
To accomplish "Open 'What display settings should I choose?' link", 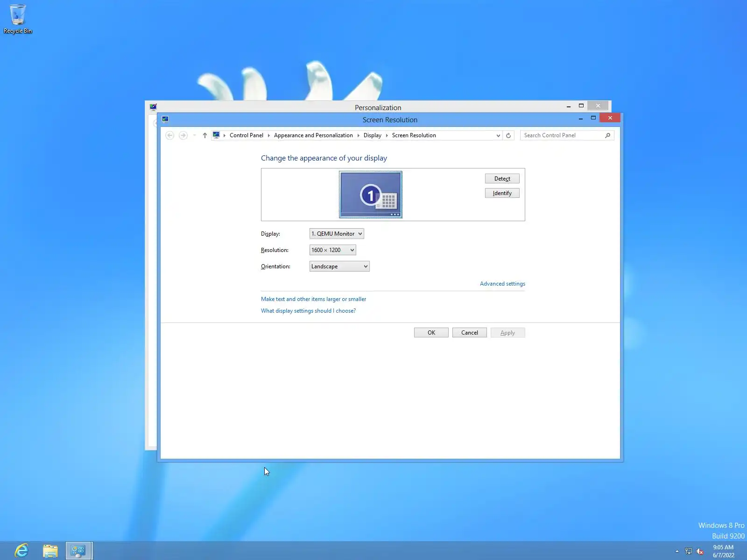I will pyautogui.click(x=308, y=311).
